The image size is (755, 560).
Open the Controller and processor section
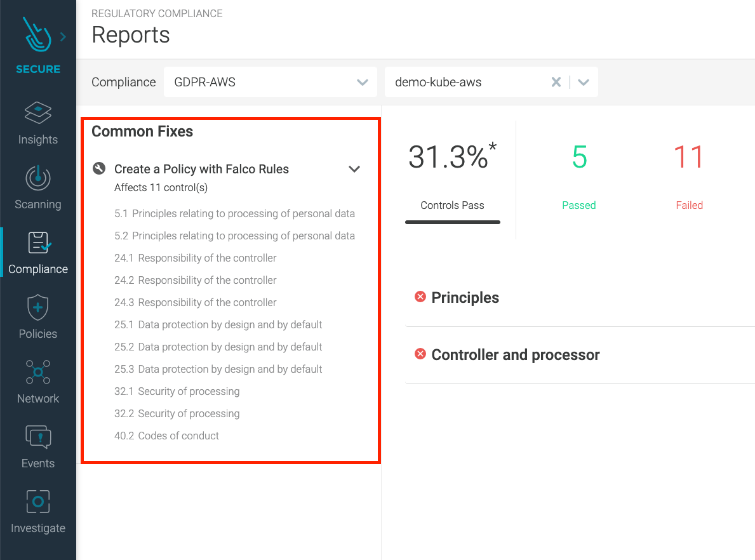[x=515, y=355]
